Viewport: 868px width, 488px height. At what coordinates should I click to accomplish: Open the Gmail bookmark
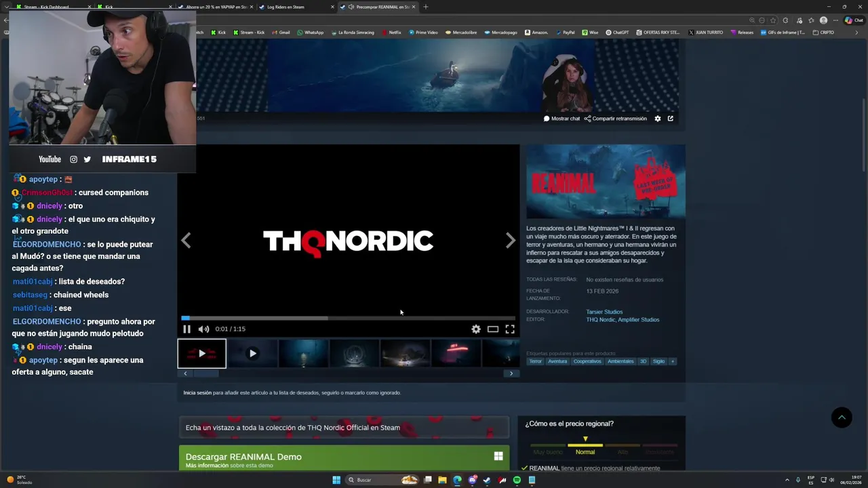coord(280,33)
